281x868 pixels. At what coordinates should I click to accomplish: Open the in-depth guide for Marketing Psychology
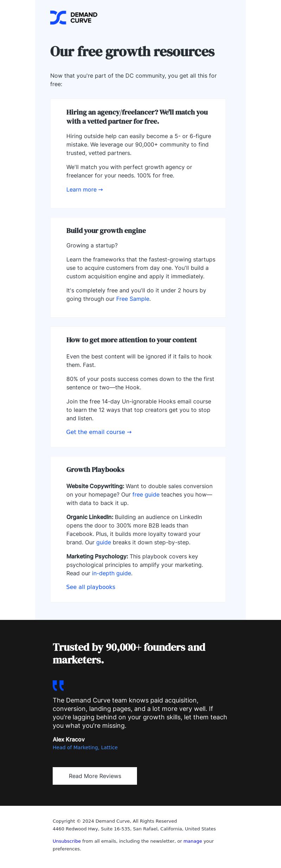pyautogui.click(x=111, y=574)
